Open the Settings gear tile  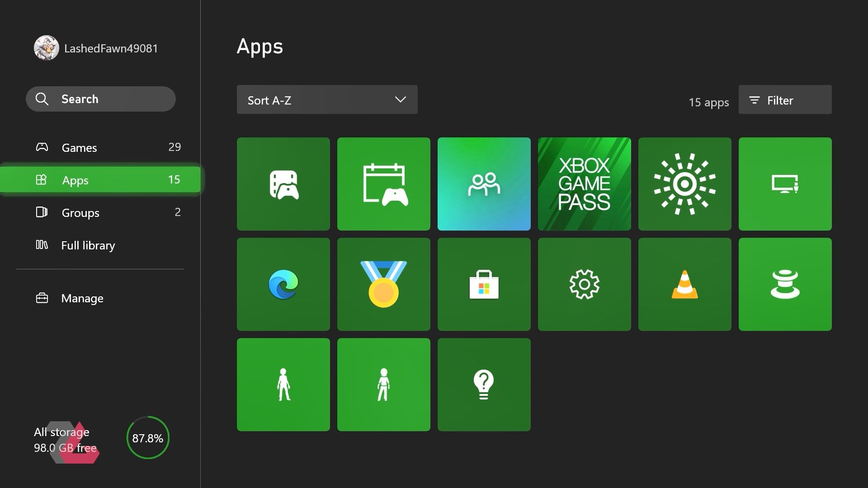[585, 284]
